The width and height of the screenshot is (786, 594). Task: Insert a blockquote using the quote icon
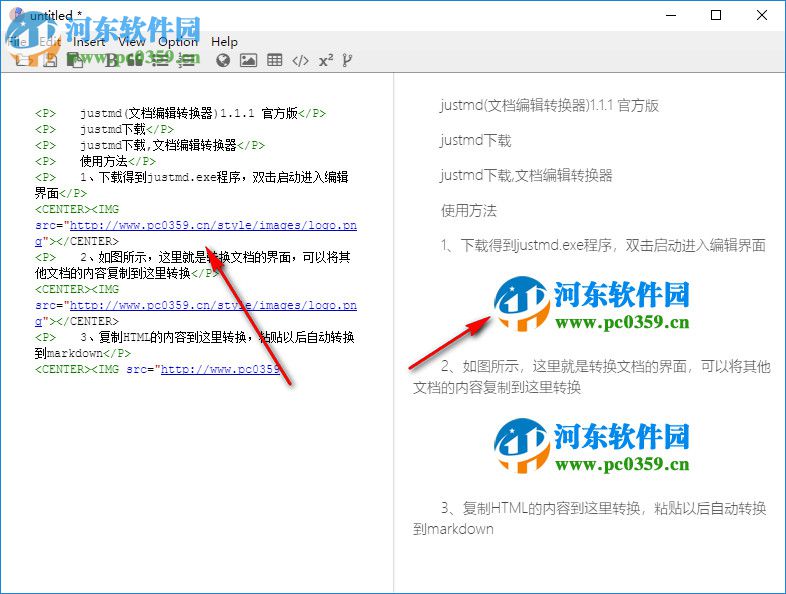pos(135,61)
